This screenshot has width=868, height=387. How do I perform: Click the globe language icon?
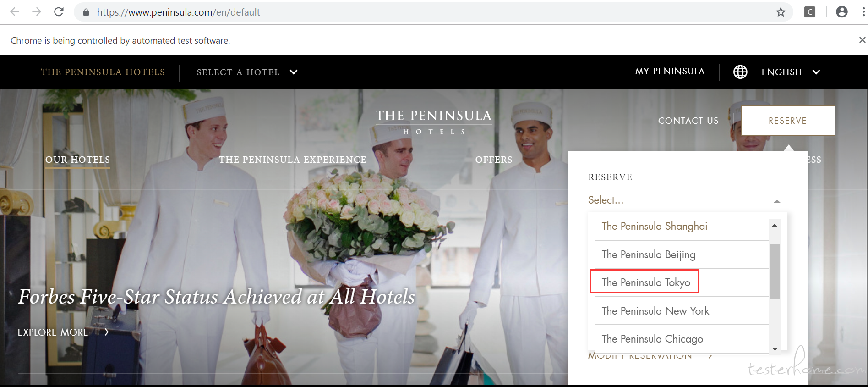tap(740, 72)
